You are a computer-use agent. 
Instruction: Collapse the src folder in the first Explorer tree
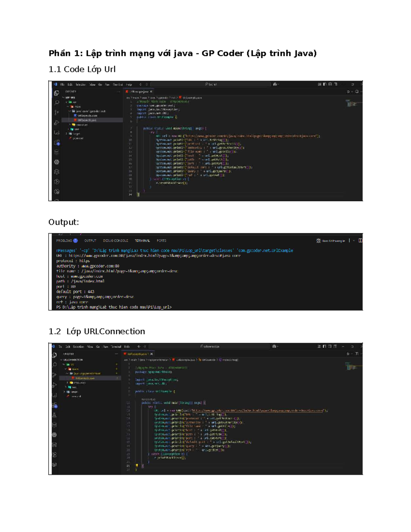coord(67,102)
